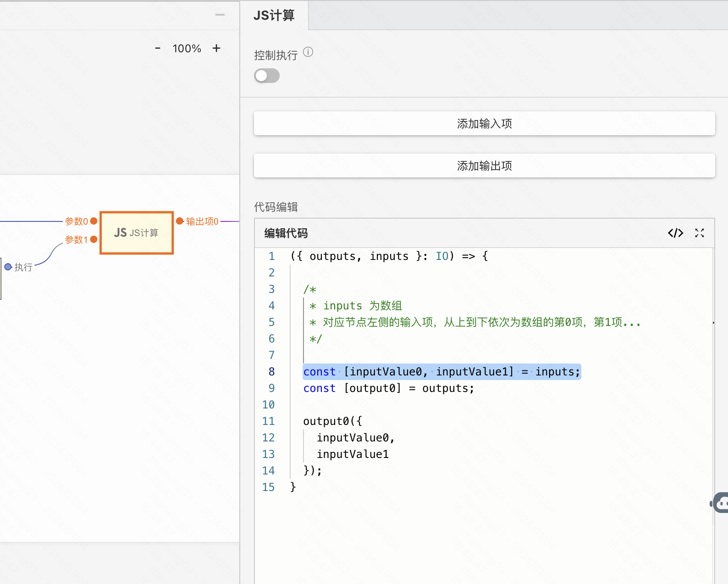The height and width of the screenshot is (584, 728).
Task: Click the '对应节点左侧的输入项' comment line
Action: (475, 322)
